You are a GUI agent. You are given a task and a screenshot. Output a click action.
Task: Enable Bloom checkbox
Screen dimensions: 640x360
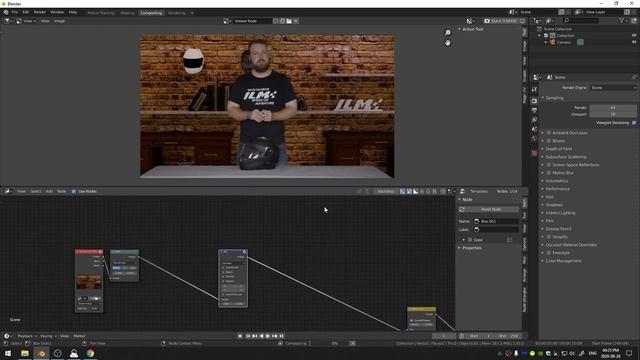549,141
